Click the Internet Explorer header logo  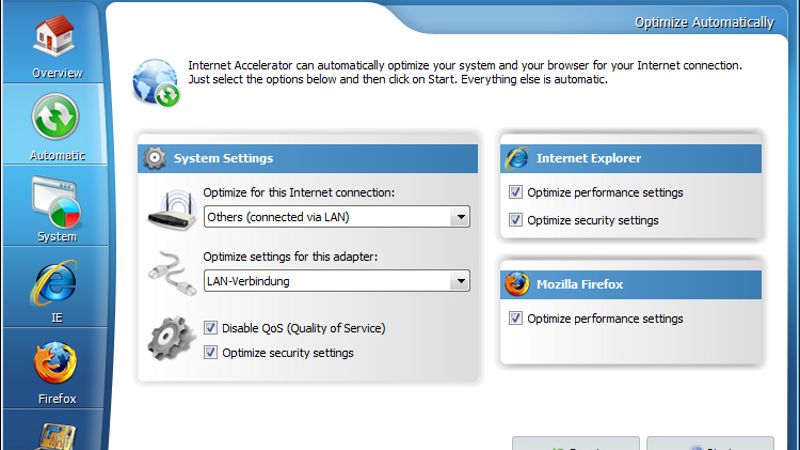point(517,158)
